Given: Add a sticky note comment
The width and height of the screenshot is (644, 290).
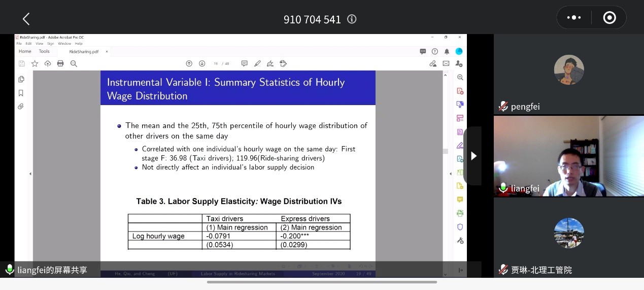Looking at the screenshot, I should (x=244, y=63).
